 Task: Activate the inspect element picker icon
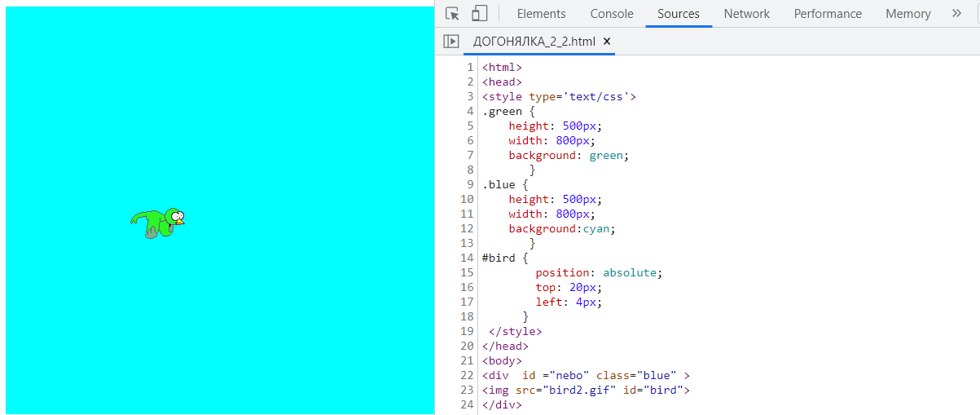tap(453, 14)
